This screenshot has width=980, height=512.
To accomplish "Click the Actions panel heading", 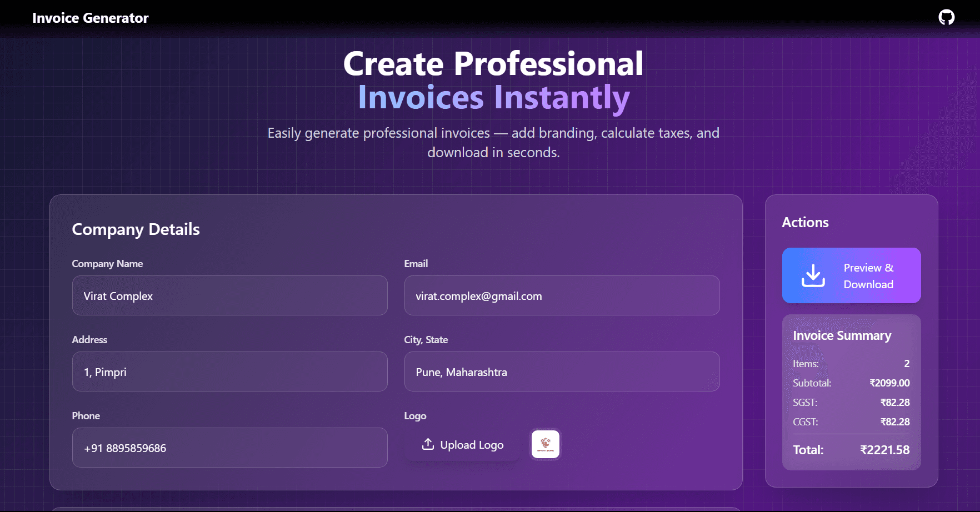I will [x=805, y=222].
